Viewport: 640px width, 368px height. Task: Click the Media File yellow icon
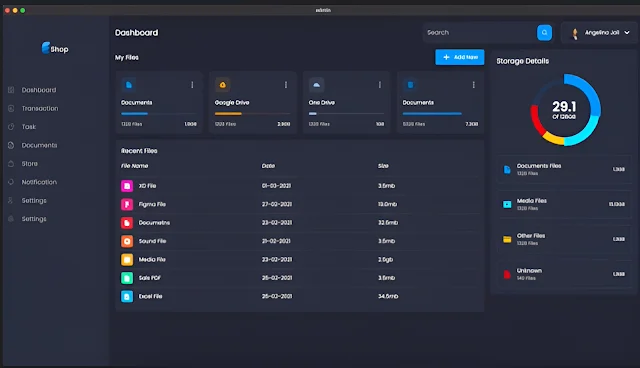pyautogui.click(x=127, y=259)
